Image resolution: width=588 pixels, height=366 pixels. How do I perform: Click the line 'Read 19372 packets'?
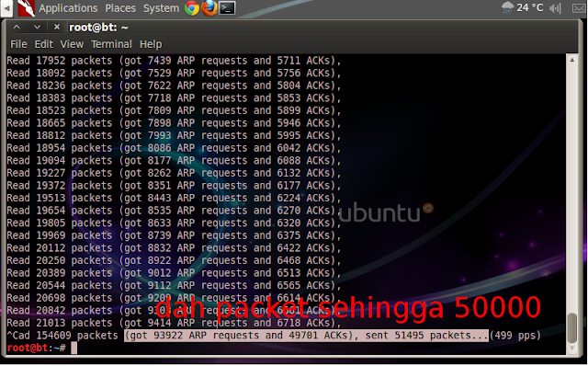174,186
